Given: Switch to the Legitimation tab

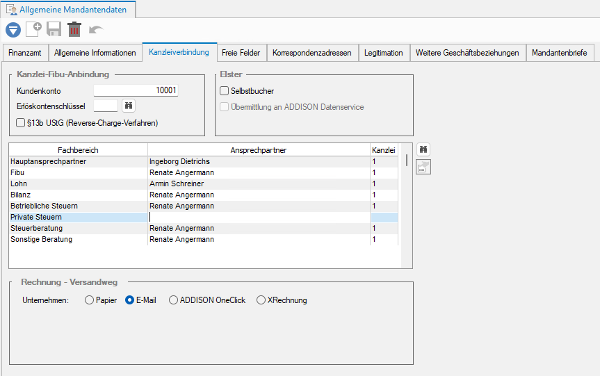Looking at the screenshot, I should coord(383,53).
